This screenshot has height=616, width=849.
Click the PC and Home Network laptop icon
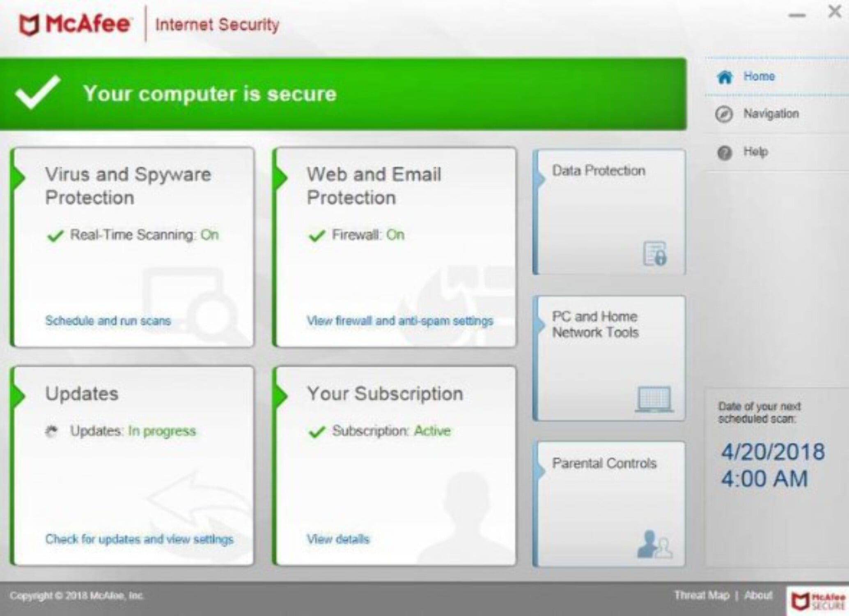click(x=654, y=398)
